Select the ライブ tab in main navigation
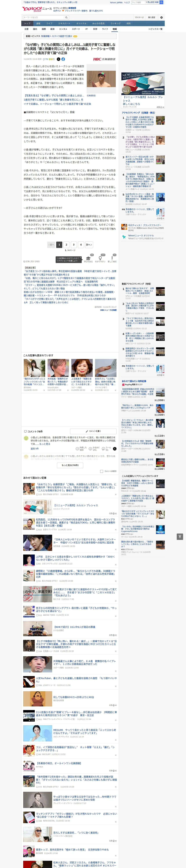The height and width of the screenshot is (868, 186). tap(49, 24)
